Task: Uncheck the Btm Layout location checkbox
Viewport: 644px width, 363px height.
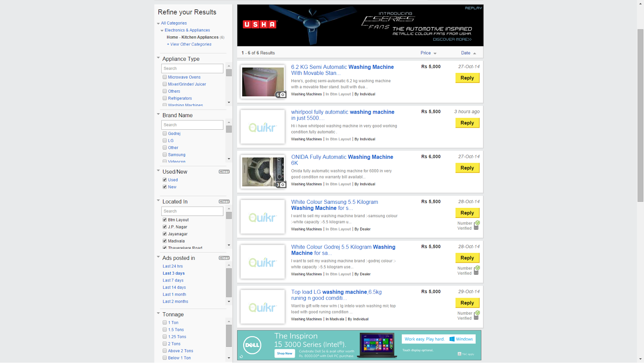Action: [x=165, y=220]
